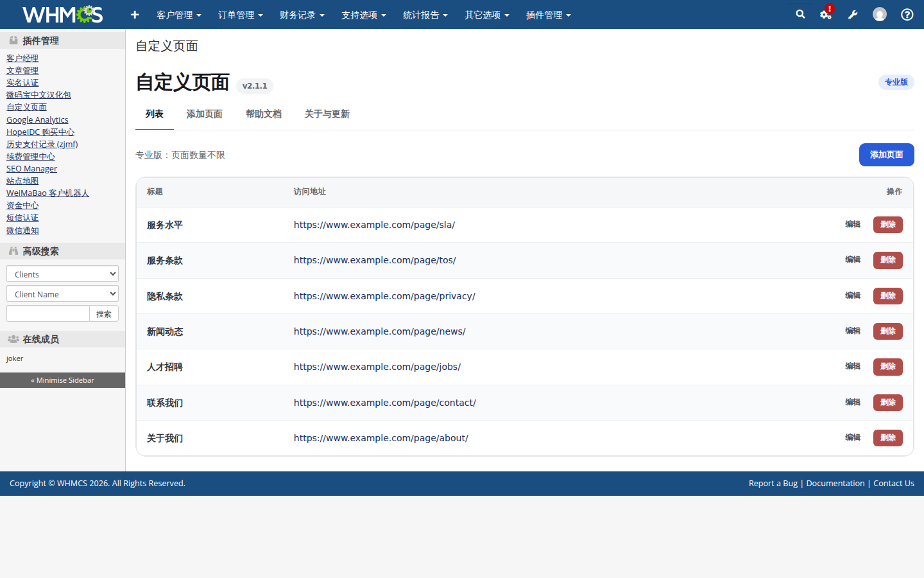Image resolution: width=924 pixels, height=578 pixels.
Task: Open 文章管理 sidebar link
Action: 22,71
